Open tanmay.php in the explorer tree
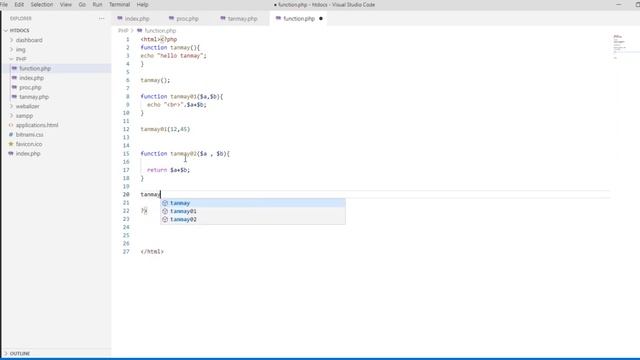This screenshot has height=360, width=640. pyautogui.click(x=34, y=97)
